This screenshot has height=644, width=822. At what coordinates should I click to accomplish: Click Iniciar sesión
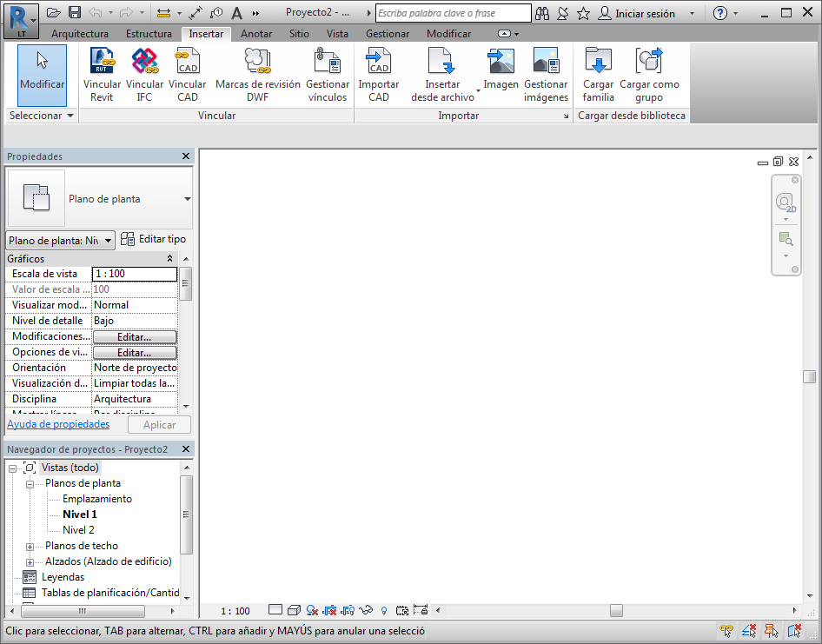[637, 14]
